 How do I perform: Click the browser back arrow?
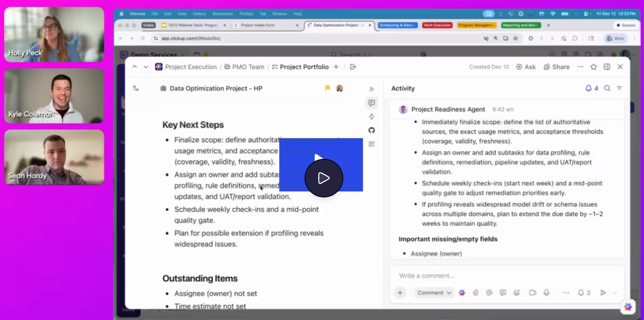[121, 39]
